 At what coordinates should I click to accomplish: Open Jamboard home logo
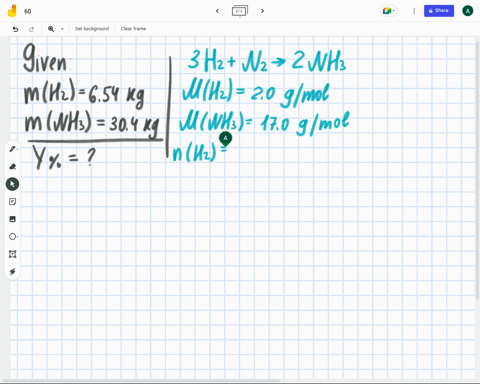pos(12,11)
